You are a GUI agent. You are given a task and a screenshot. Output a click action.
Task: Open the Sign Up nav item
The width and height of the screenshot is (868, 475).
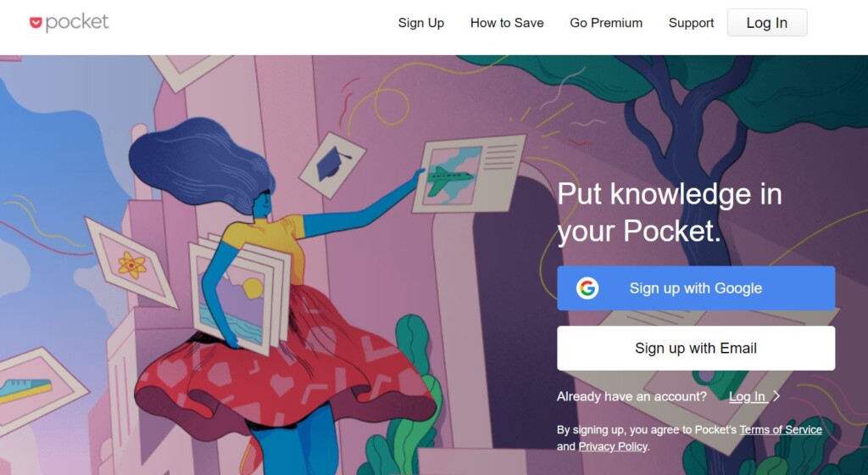[x=420, y=23]
